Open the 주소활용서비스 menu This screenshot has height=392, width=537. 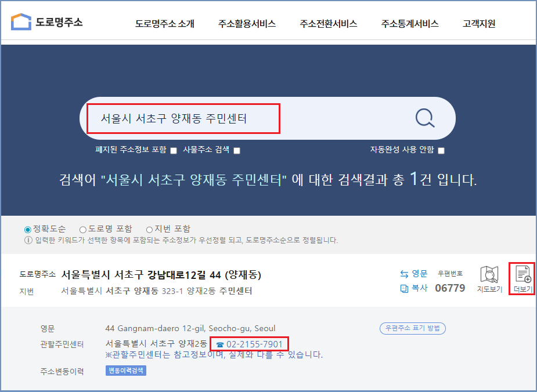pos(247,23)
